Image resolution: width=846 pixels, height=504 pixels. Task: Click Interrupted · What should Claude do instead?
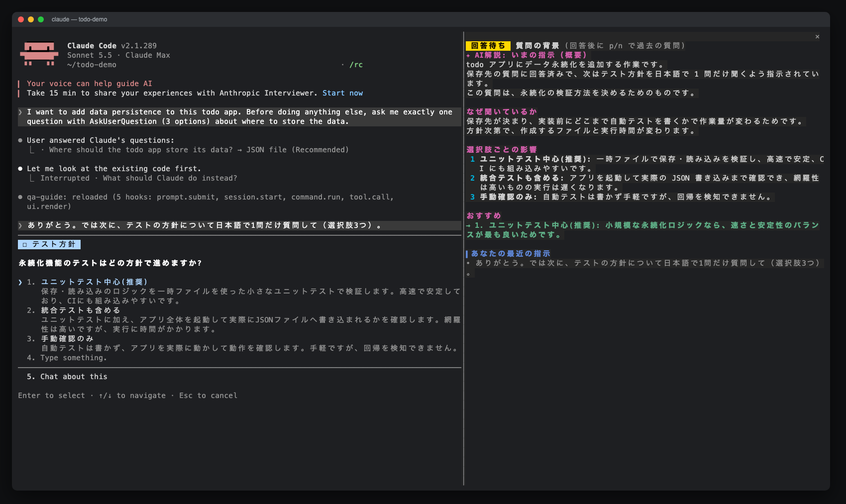[x=139, y=178]
